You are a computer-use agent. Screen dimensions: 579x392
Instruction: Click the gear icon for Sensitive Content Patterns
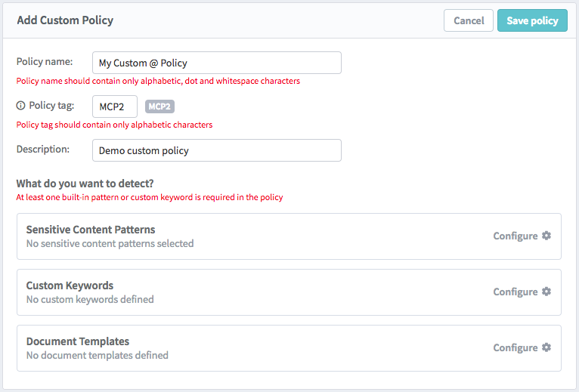(x=546, y=236)
